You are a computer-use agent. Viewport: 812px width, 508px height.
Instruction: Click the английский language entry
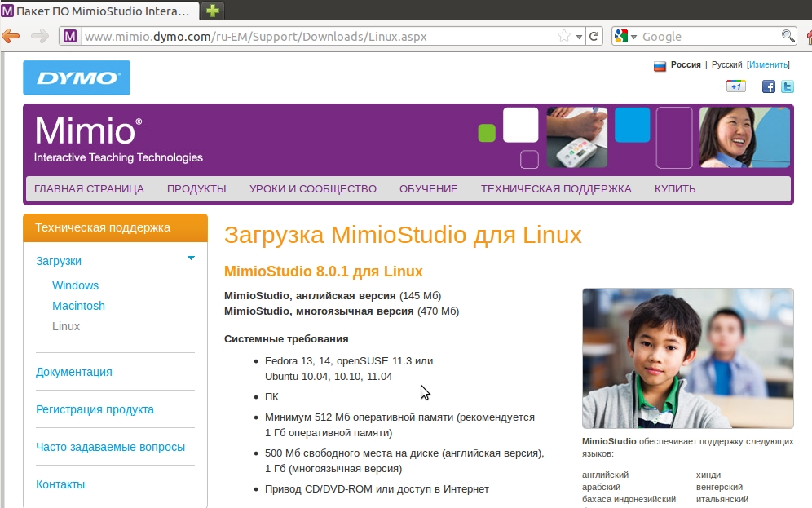point(606,475)
